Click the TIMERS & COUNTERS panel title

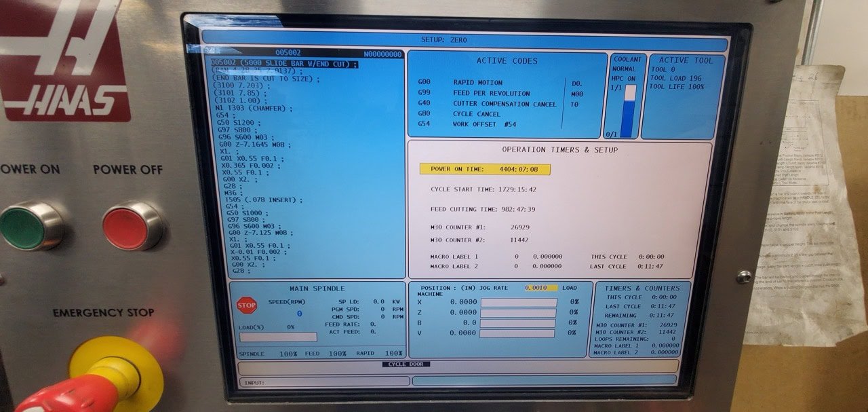pyautogui.click(x=641, y=288)
